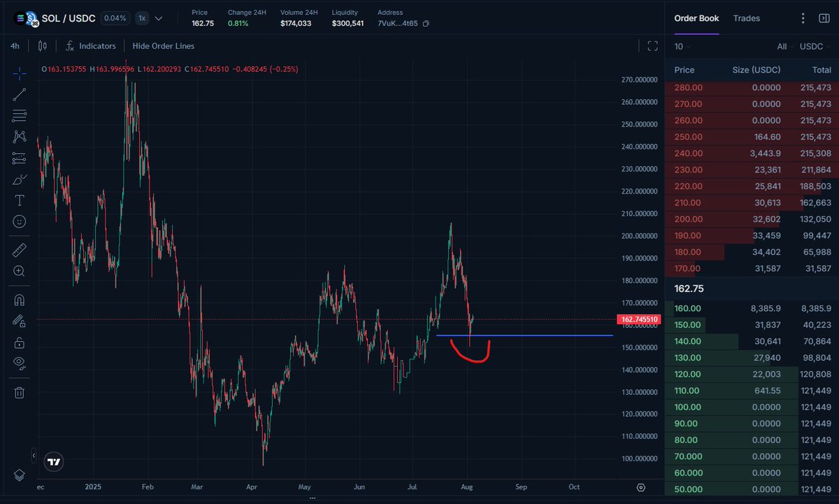Activate the zoom in tool

pos(20,271)
